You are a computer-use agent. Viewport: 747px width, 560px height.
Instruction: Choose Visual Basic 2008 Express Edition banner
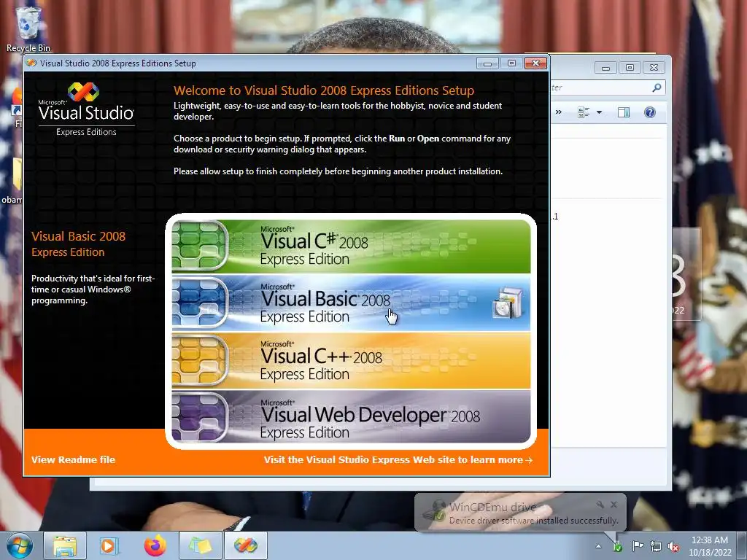coord(351,303)
